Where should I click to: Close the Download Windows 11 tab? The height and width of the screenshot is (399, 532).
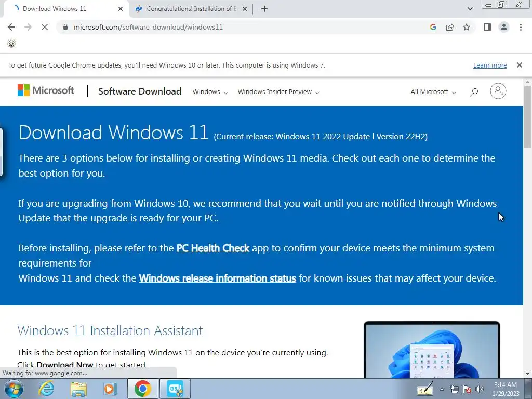(x=121, y=9)
